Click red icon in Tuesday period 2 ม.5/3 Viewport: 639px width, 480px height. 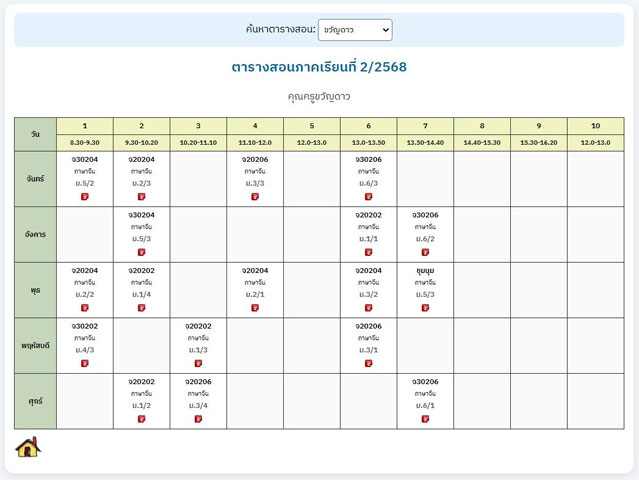(x=142, y=252)
